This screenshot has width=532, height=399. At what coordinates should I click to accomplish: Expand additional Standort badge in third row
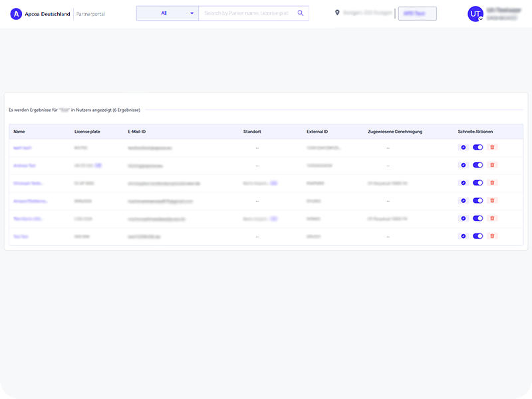[x=273, y=182]
